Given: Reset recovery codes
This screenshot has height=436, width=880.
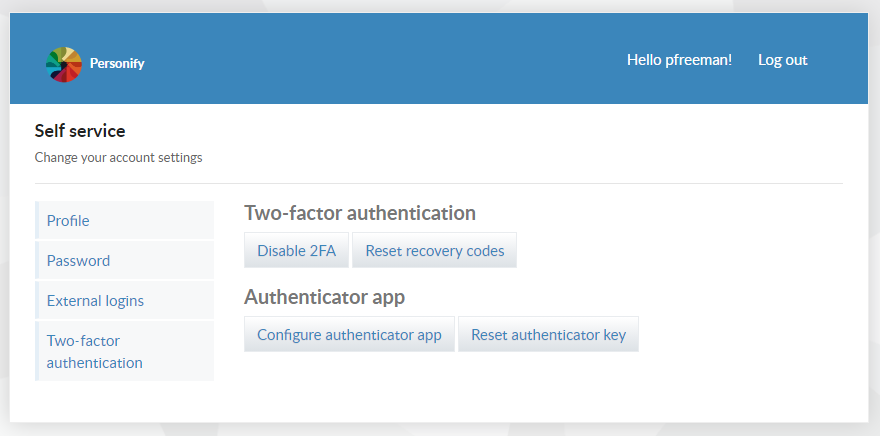Looking at the screenshot, I should pyautogui.click(x=434, y=250).
